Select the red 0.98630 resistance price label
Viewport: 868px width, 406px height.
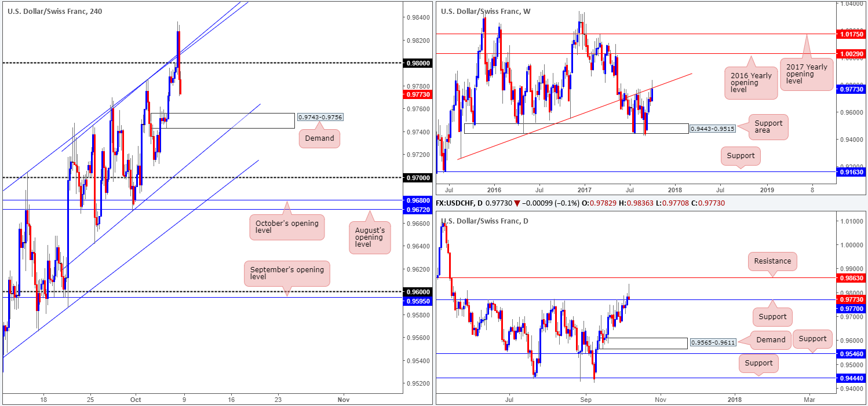pos(852,278)
